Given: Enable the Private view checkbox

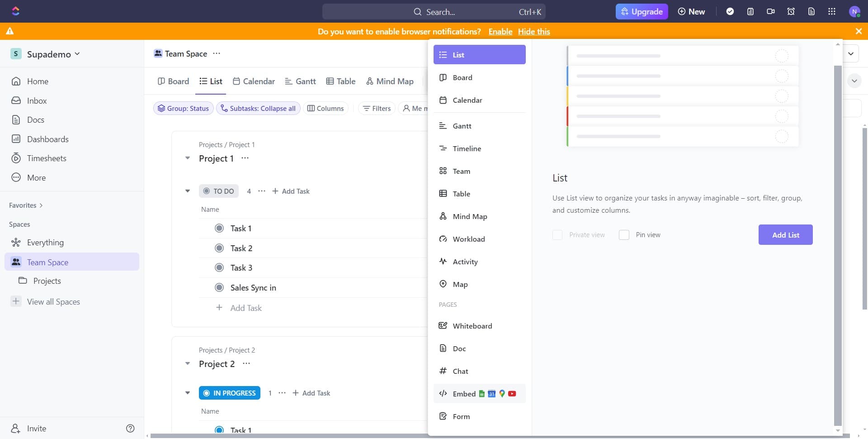Looking at the screenshot, I should click(x=557, y=234).
